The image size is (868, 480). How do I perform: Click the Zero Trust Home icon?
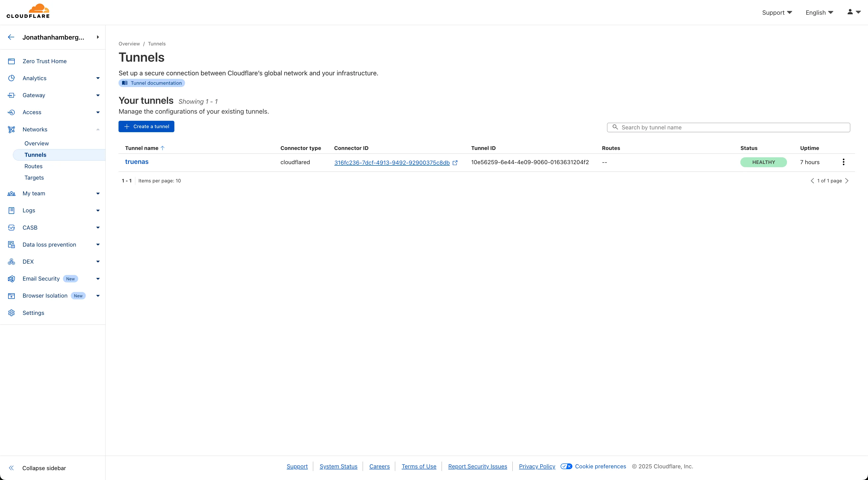coord(11,61)
